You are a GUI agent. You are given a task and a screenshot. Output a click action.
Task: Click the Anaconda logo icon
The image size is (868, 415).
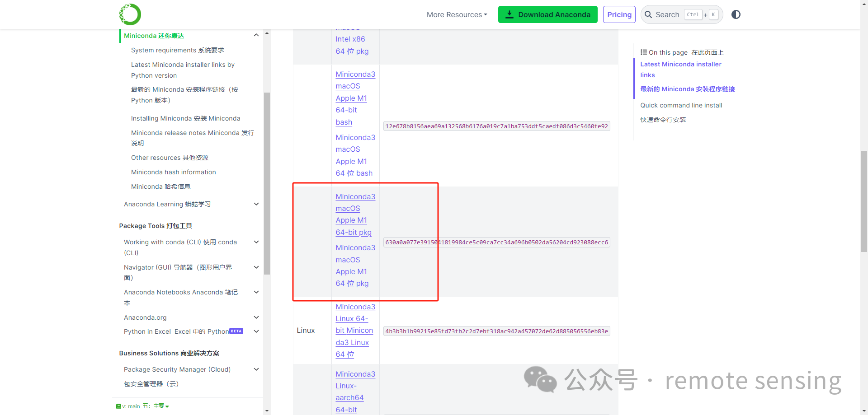[x=130, y=14]
